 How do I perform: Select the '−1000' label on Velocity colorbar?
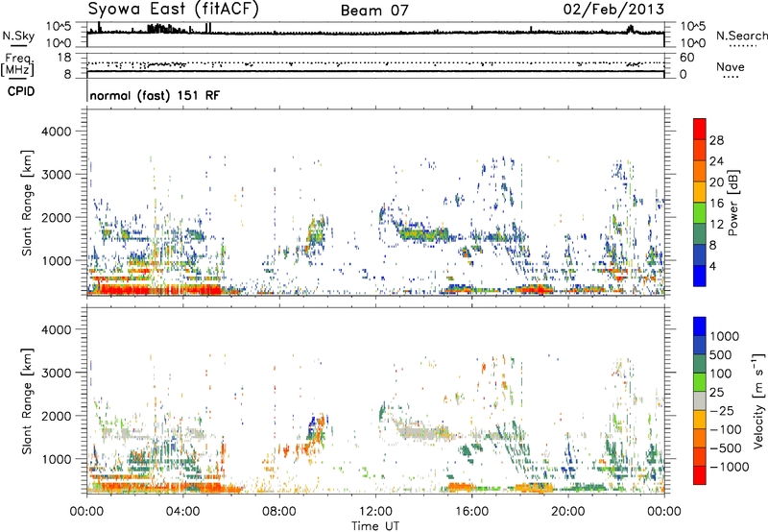coord(729,467)
